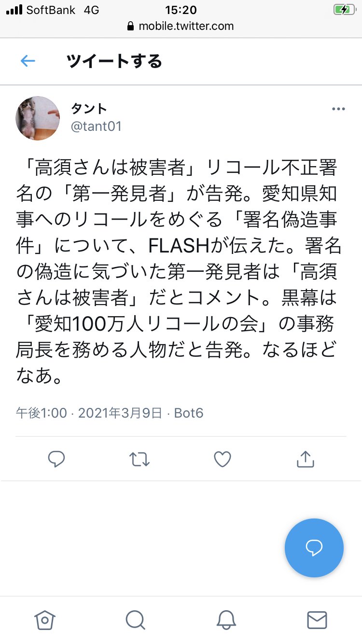The height and width of the screenshot is (644, 362).
Task: Retweet this post using the arrows icon
Action: point(139,459)
